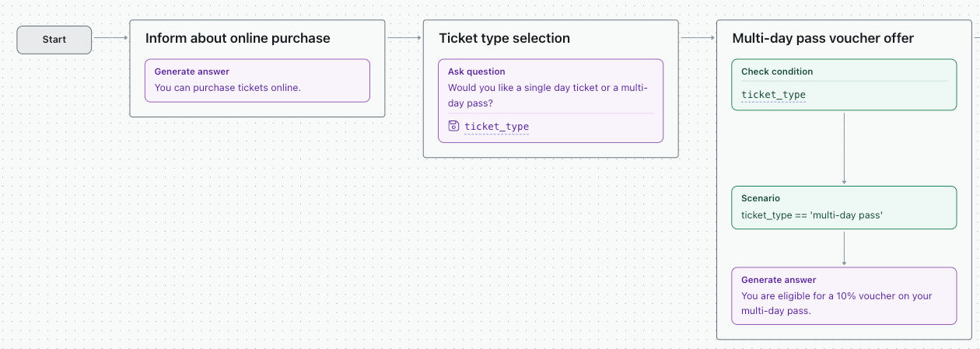This screenshot has height=349, width=980.
Task: Click empty dotted canvas below Start node
Action: point(54,194)
